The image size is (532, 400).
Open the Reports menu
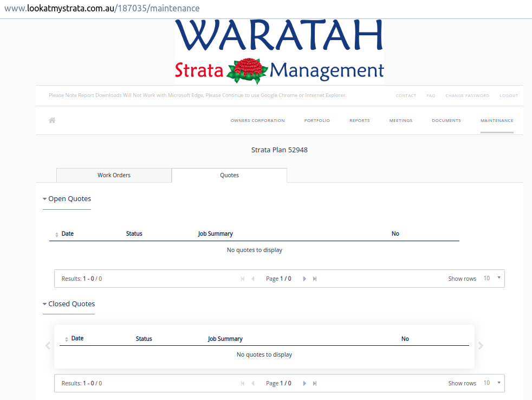point(360,120)
